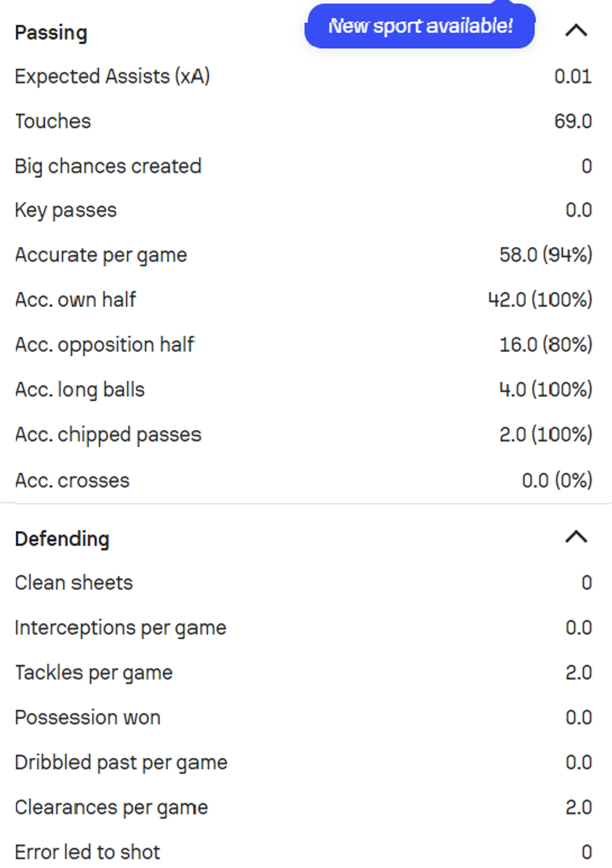Select the Big chances created row
This screenshot has width=612, height=868.
tap(108, 166)
